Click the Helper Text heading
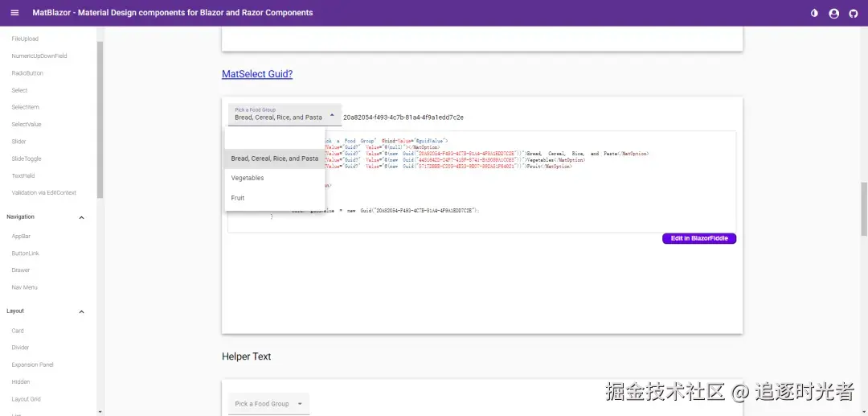868x416 pixels. [247, 356]
